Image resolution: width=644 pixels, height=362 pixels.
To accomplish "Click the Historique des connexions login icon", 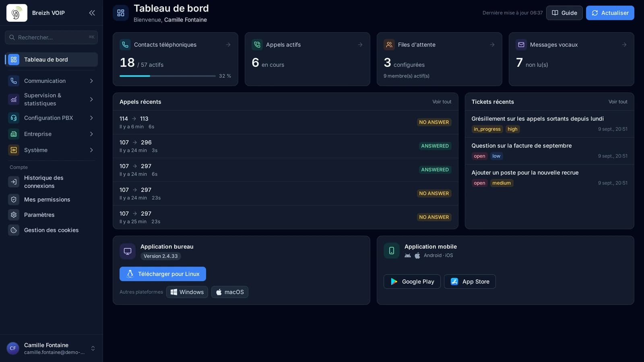I will coord(14,182).
